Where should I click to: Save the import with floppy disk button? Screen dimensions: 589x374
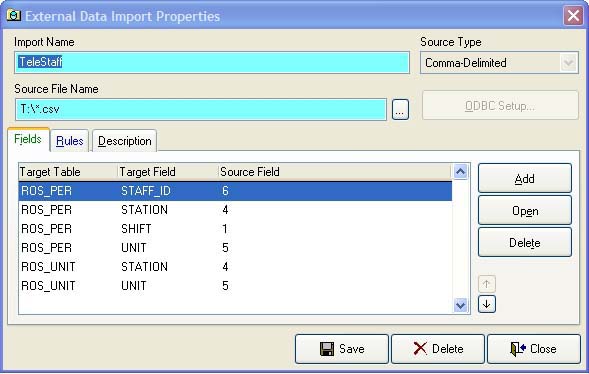coord(341,349)
